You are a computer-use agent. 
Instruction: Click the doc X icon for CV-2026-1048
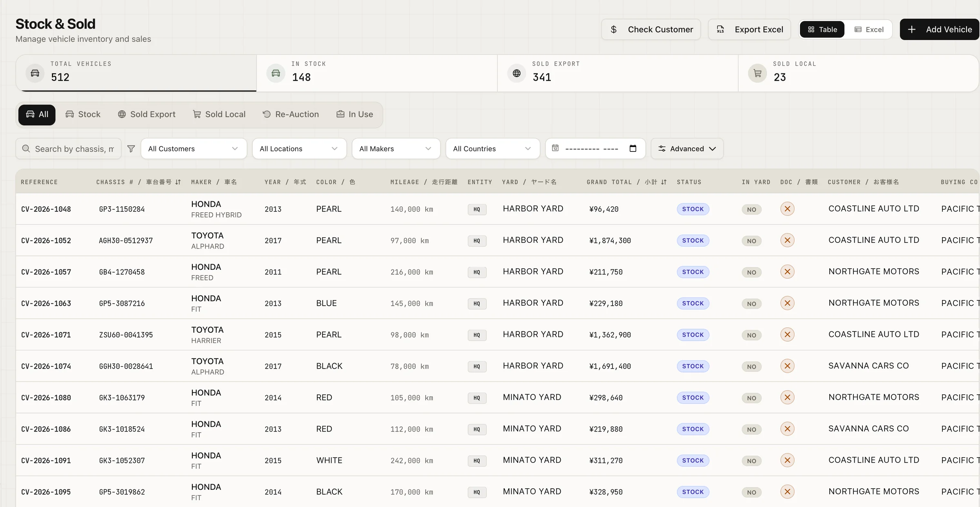pos(787,209)
